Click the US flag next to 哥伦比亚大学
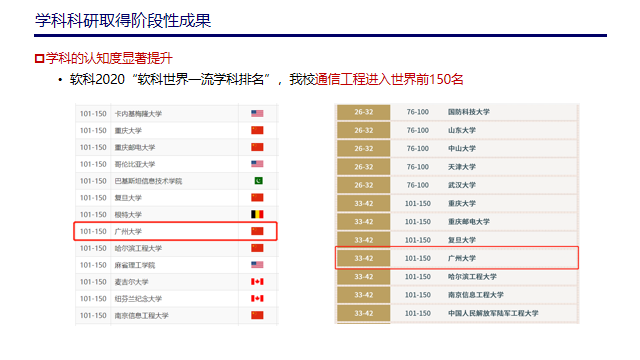The width and height of the screenshot is (640, 360). coord(257,164)
